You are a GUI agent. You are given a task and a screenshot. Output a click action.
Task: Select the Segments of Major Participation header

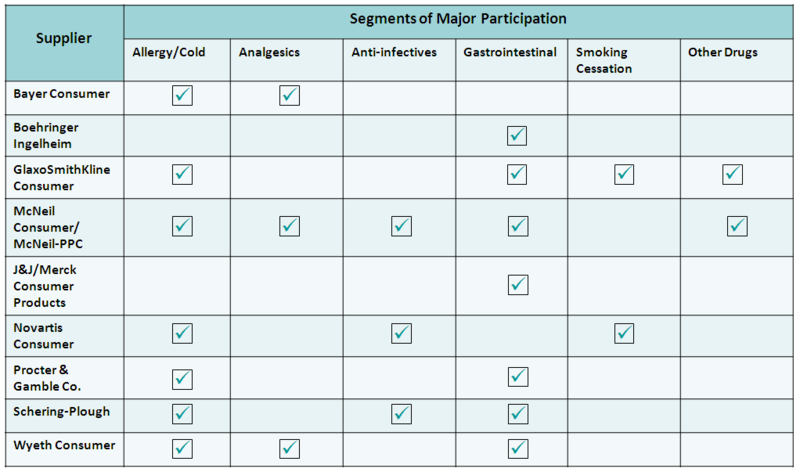point(458,19)
